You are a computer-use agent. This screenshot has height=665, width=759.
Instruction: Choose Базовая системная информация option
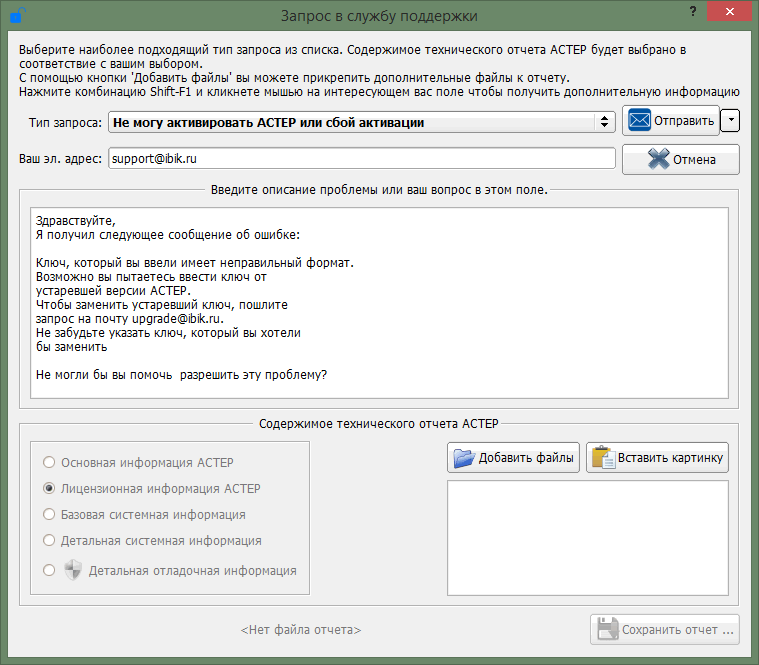pyautogui.click(x=49, y=514)
